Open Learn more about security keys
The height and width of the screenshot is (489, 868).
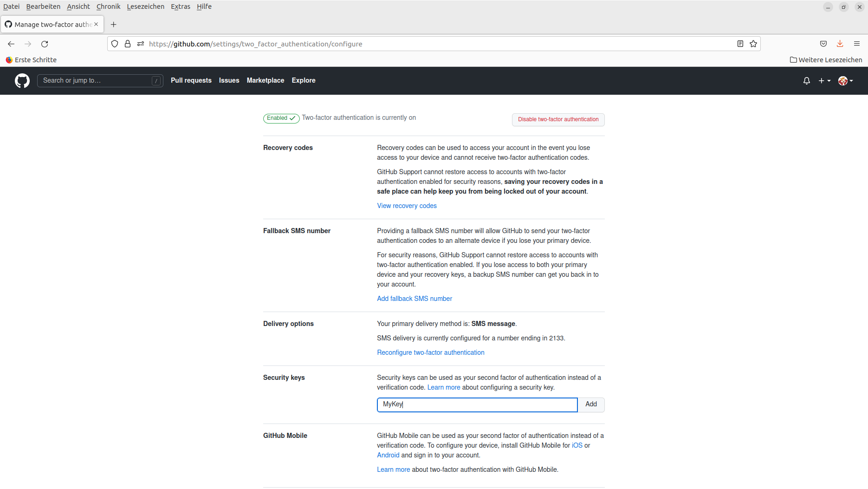(x=444, y=387)
